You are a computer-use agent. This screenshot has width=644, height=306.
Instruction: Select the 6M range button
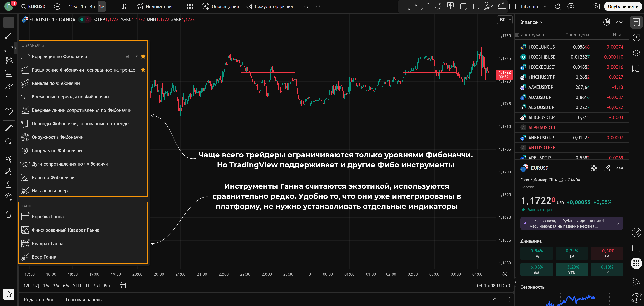[x=66, y=286]
